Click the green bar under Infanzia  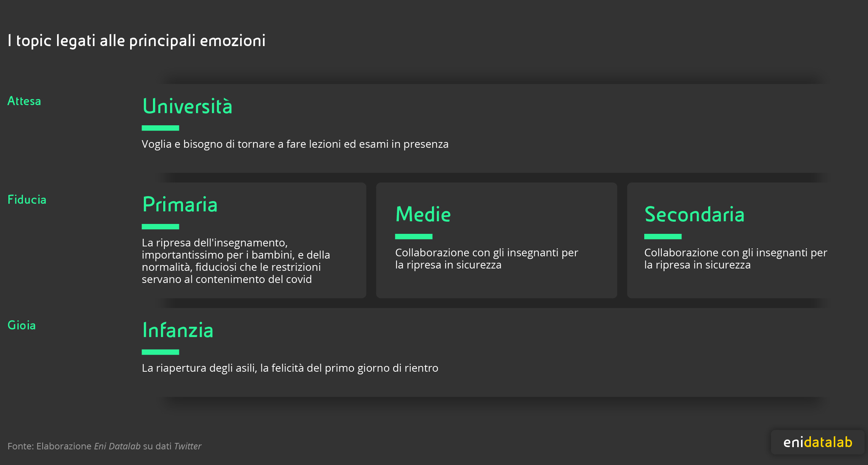coord(161,352)
